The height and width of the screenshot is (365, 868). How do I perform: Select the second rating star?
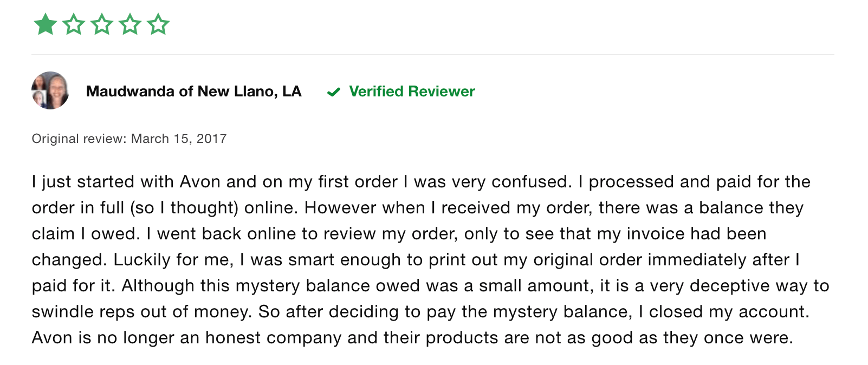point(74,24)
